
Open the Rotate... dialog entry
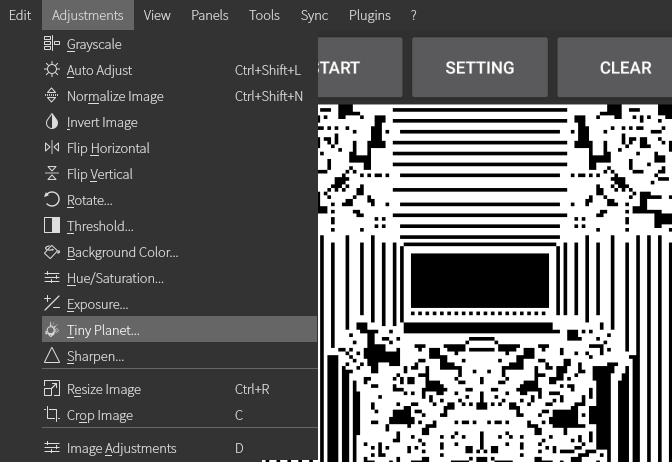click(x=180, y=200)
